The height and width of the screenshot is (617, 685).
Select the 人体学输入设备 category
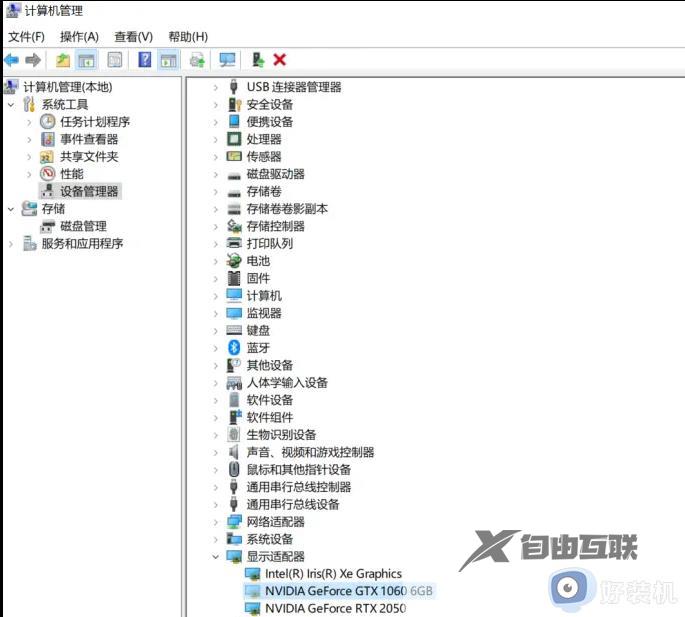(x=287, y=382)
